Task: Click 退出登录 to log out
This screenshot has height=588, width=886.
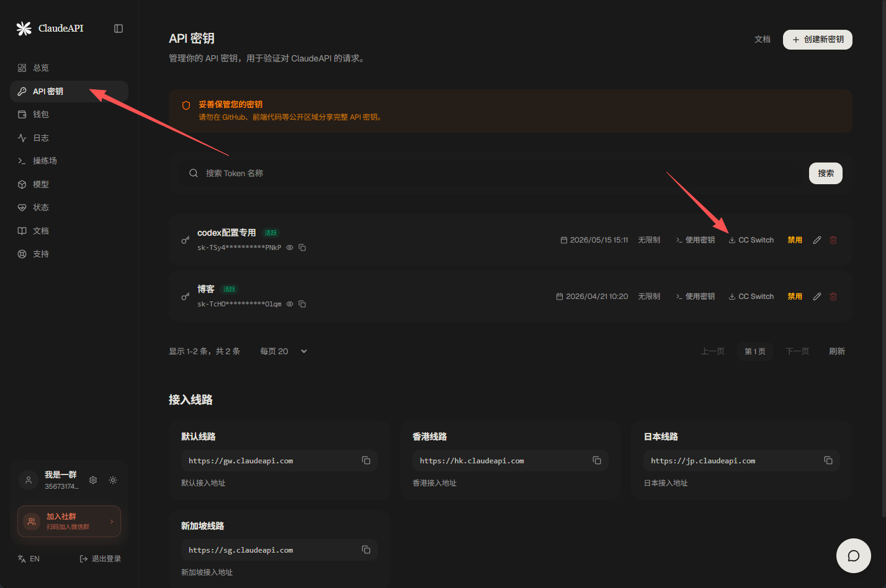Action: click(x=101, y=559)
